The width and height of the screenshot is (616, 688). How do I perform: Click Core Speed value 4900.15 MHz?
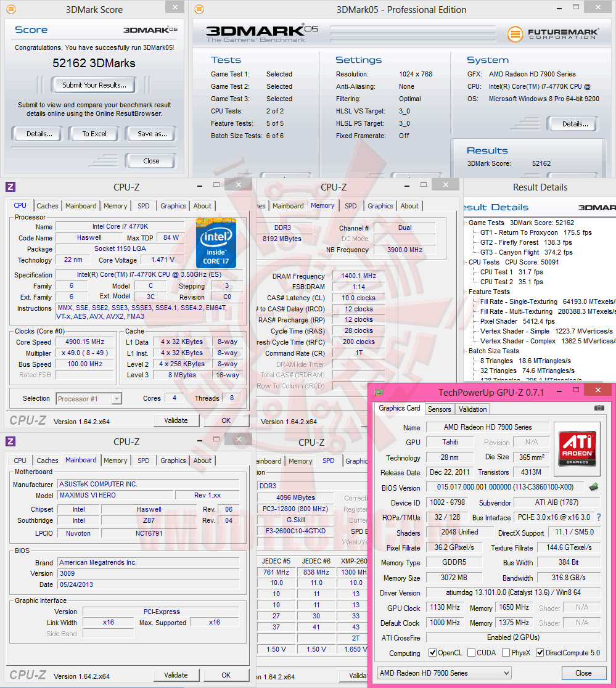[84, 342]
